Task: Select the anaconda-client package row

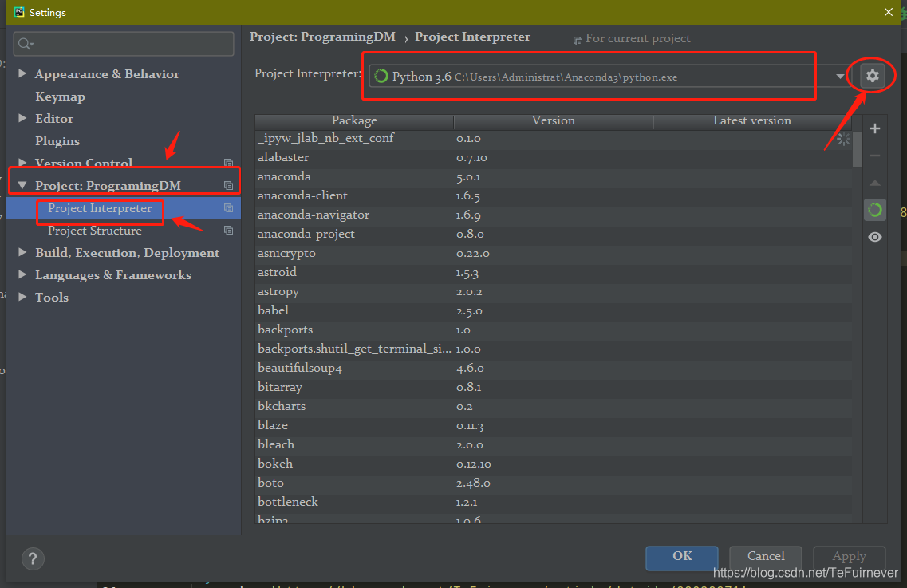Action: click(x=553, y=195)
